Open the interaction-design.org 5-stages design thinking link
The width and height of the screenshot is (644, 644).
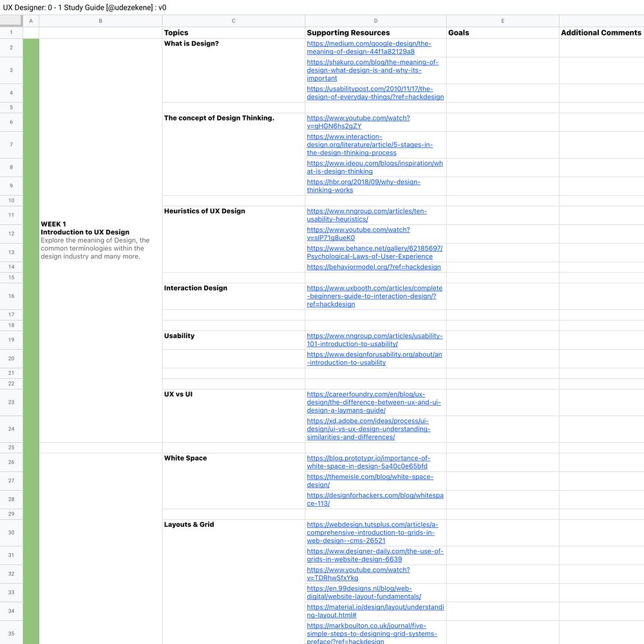pos(370,144)
